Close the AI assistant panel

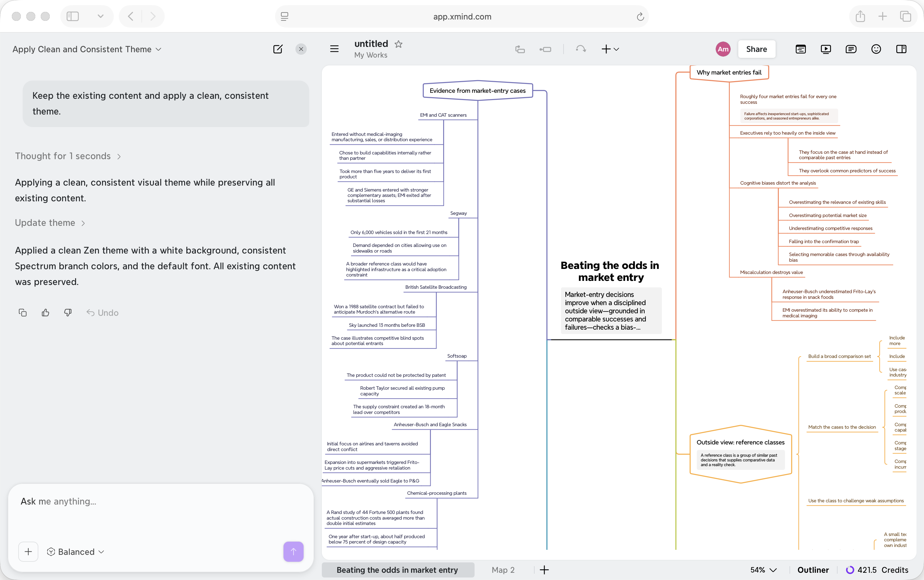(301, 49)
